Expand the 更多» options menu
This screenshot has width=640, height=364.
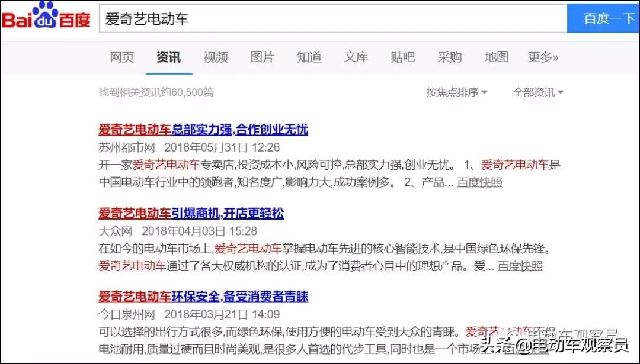(x=542, y=57)
